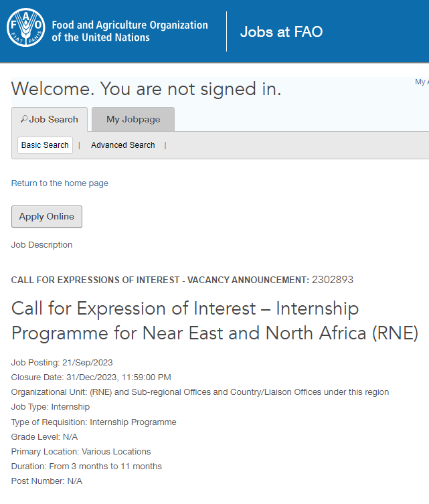Click the Internship Programme job title heading
The width and height of the screenshot is (429, 504).
pyautogui.click(x=214, y=321)
